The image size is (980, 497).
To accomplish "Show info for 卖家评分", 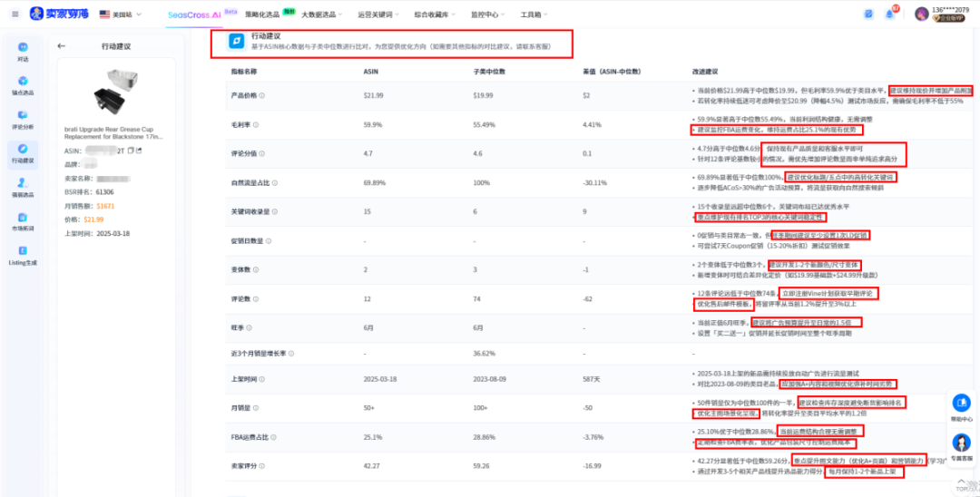I will coord(262,466).
